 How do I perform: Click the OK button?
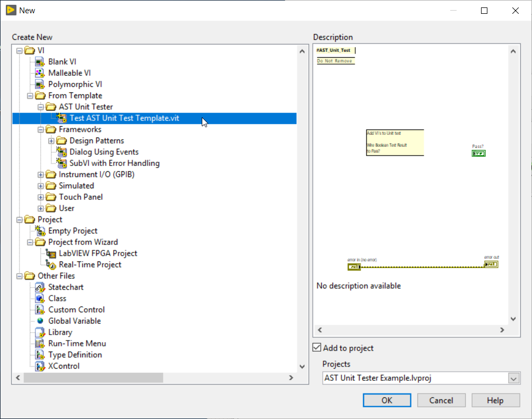pyautogui.click(x=387, y=400)
